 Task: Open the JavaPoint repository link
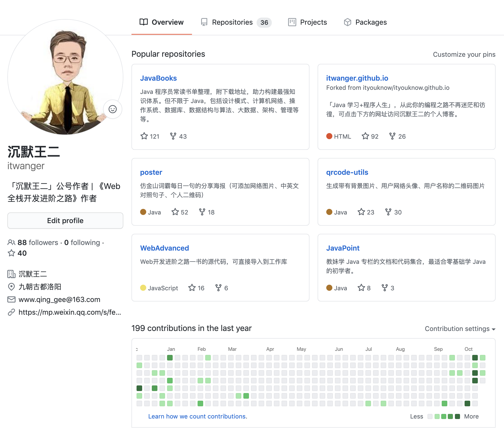[x=343, y=248]
